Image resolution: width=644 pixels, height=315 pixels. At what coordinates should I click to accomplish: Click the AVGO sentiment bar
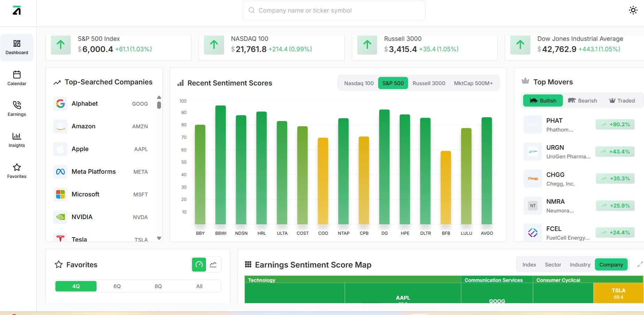point(487,171)
